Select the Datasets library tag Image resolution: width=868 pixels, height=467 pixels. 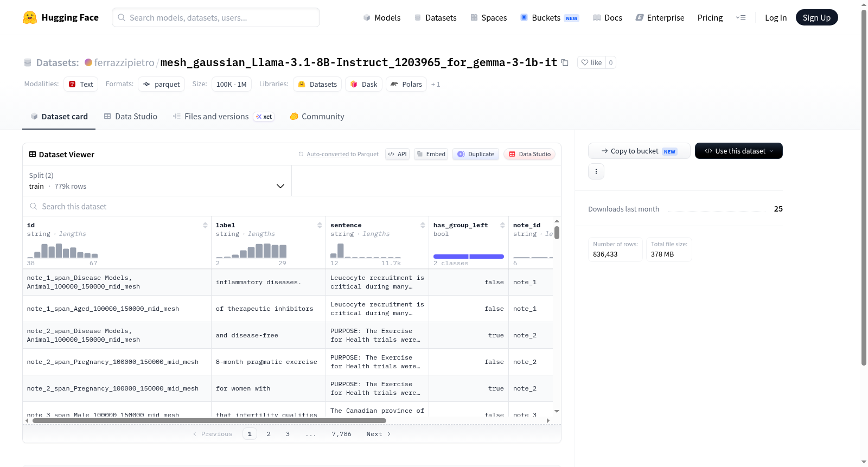317,84
